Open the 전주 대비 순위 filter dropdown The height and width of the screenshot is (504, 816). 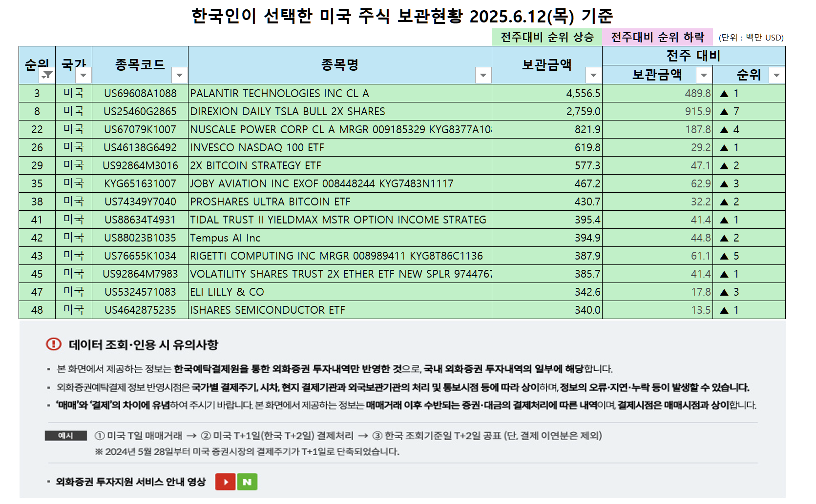tap(776, 75)
